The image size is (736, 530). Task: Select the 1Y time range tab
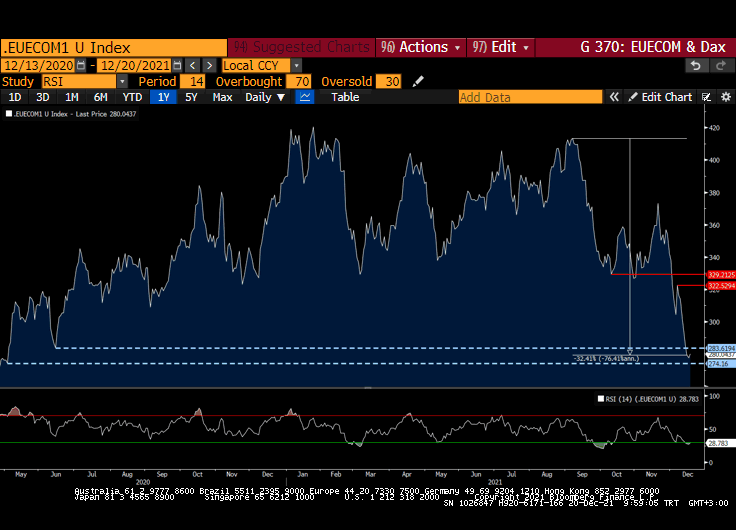(163, 97)
